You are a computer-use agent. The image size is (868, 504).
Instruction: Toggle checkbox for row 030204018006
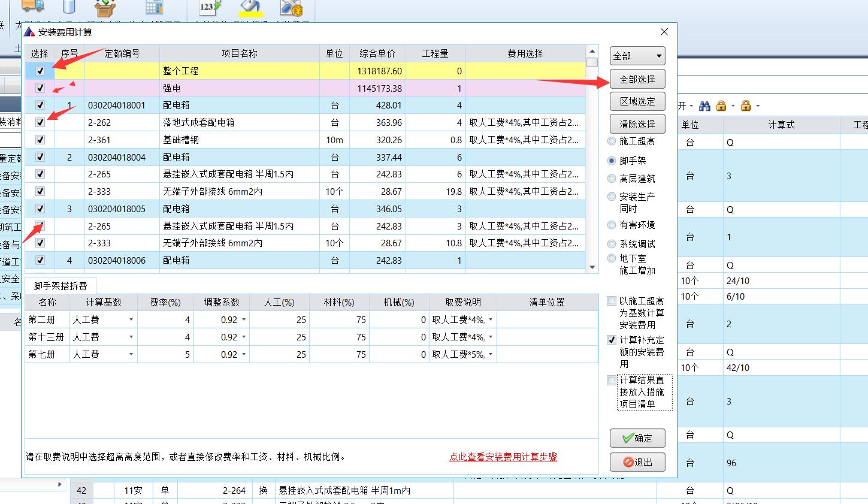pyautogui.click(x=40, y=261)
